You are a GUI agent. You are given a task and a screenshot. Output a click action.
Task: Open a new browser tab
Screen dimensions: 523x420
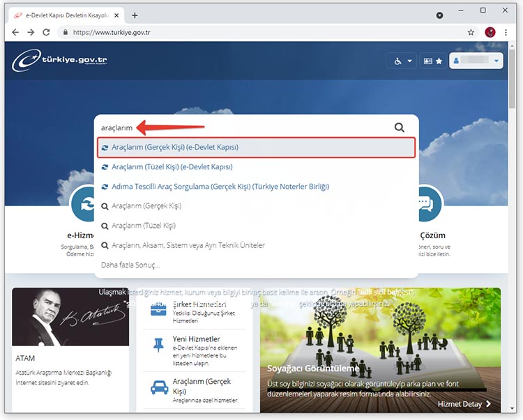[135, 15]
